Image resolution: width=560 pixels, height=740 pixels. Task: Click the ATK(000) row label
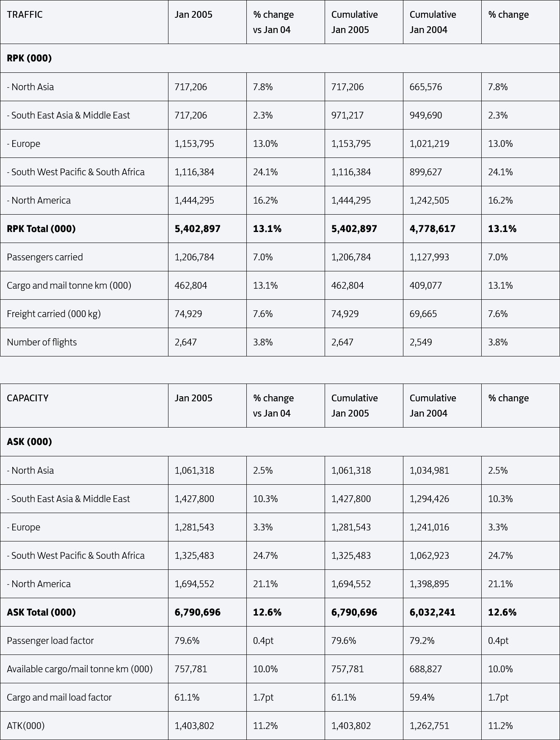click(26, 726)
